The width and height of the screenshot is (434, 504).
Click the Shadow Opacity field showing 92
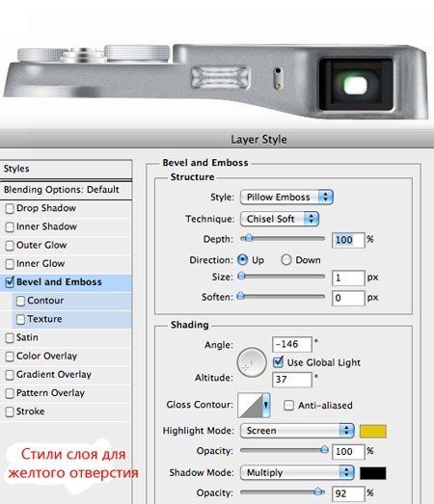[348, 493]
